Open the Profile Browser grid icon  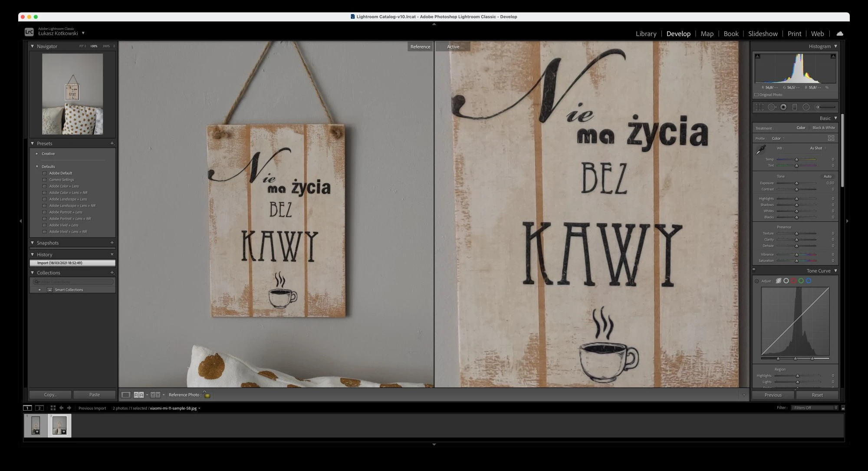pyautogui.click(x=831, y=138)
